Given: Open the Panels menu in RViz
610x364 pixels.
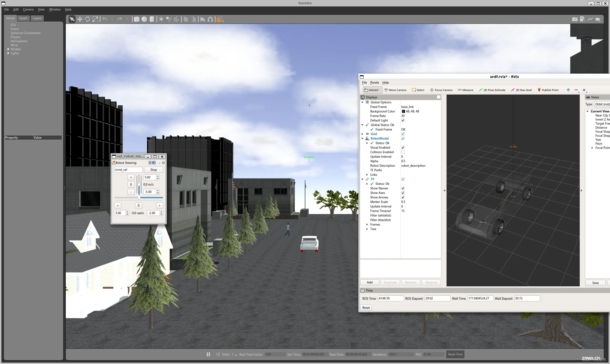Looking at the screenshot, I should pos(374,82).
